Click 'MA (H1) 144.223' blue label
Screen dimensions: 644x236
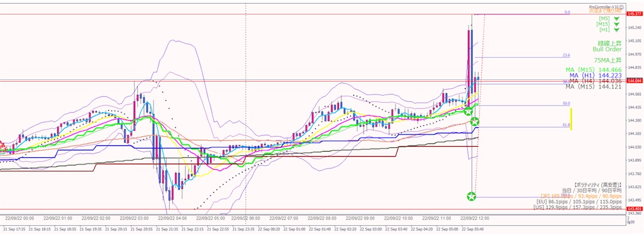point(595,76)
